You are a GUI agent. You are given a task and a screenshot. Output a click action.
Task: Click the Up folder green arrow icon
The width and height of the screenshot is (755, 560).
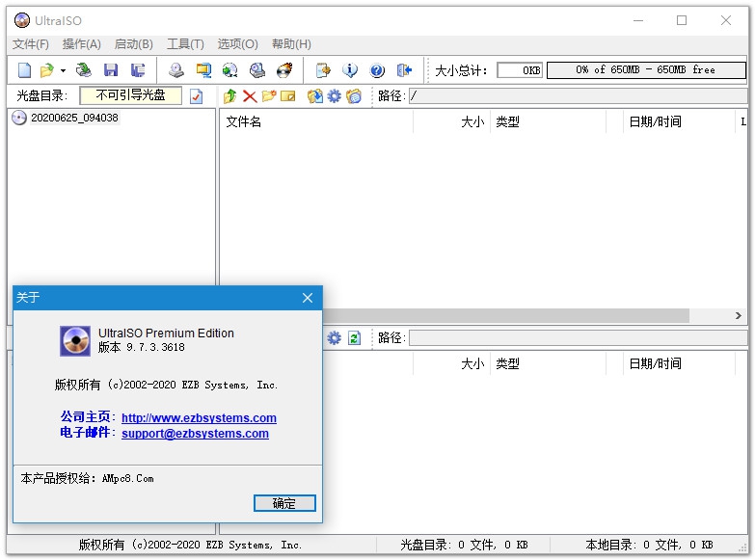click(229, 96)
